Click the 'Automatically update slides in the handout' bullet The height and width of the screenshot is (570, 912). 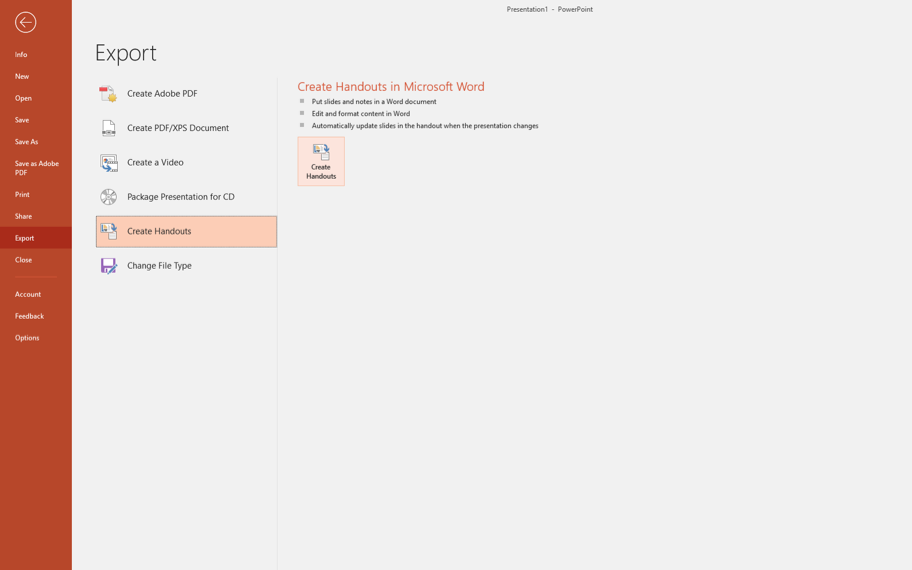pos(425,126)
